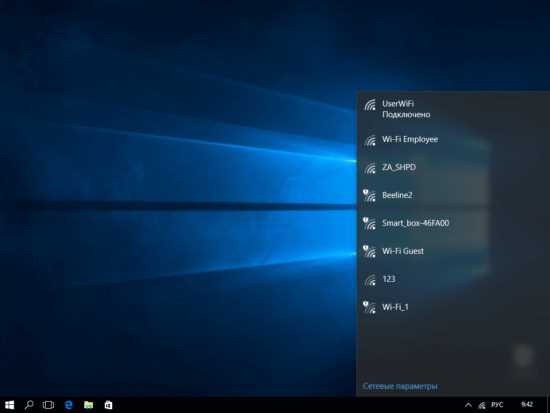Open the clock showing 9:42

(x=527, y=405)
